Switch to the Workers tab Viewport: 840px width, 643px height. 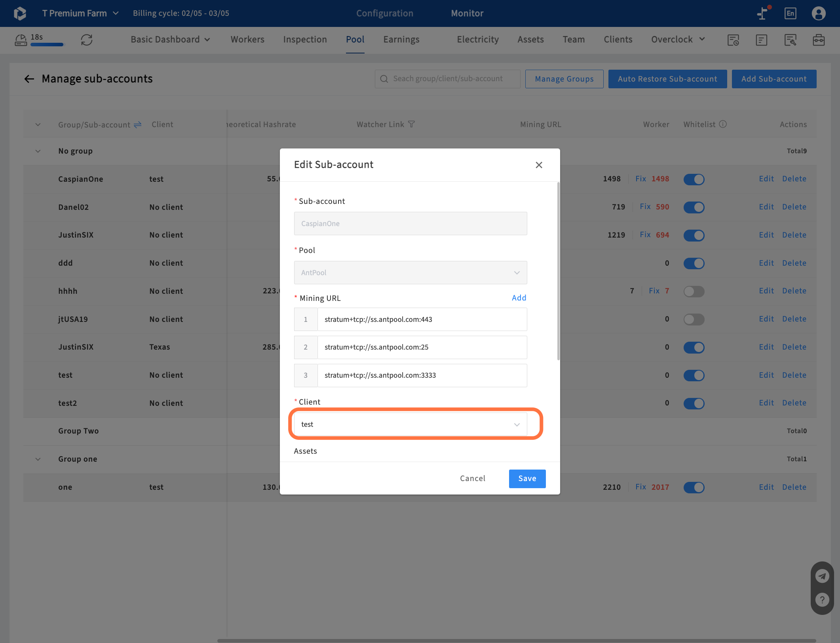(247, 39)
